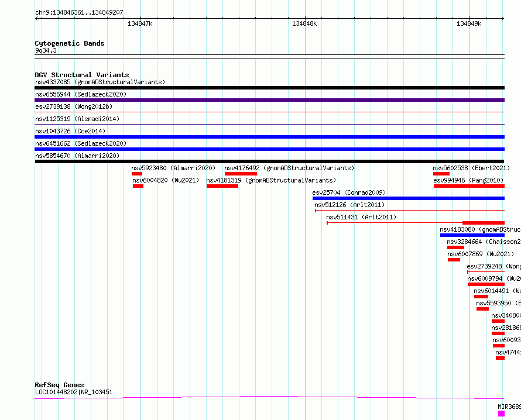The image size is (521, 420).
Task: Click red bar under nsv6007869
Action: point(454,260)
